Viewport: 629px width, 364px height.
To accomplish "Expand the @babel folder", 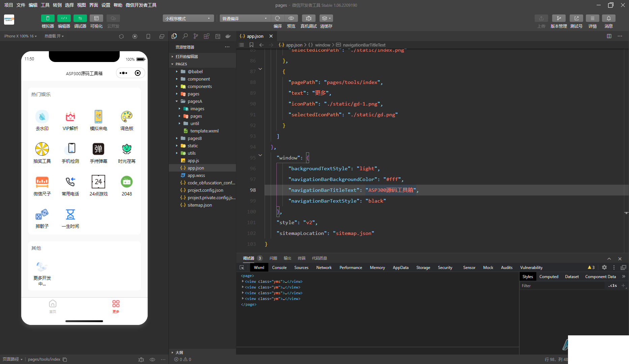I will 177,71.
